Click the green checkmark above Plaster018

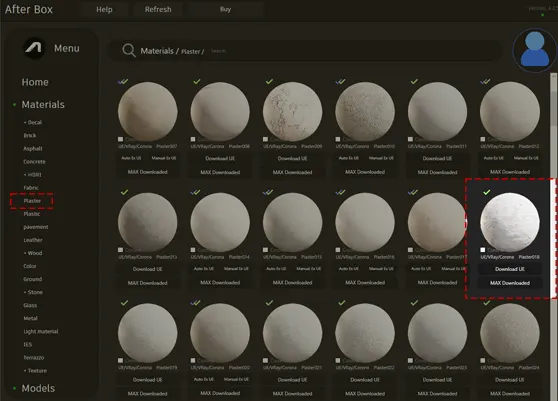[486, 192]
